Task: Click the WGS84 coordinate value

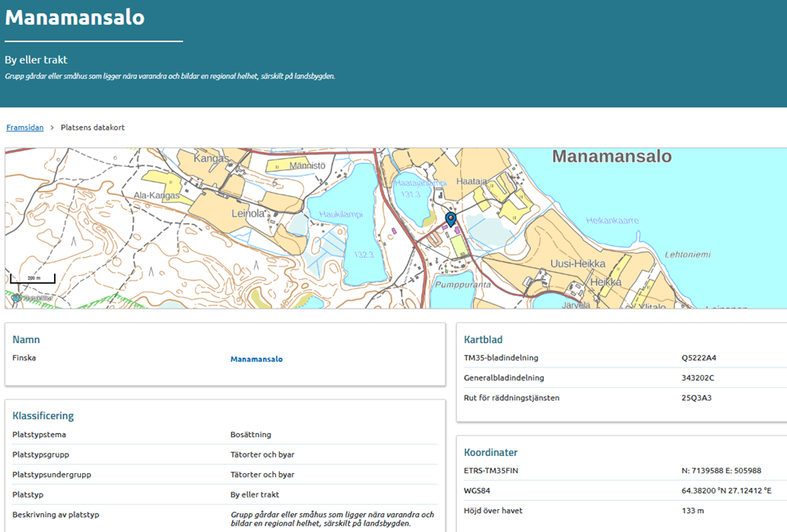Action: 726,491
